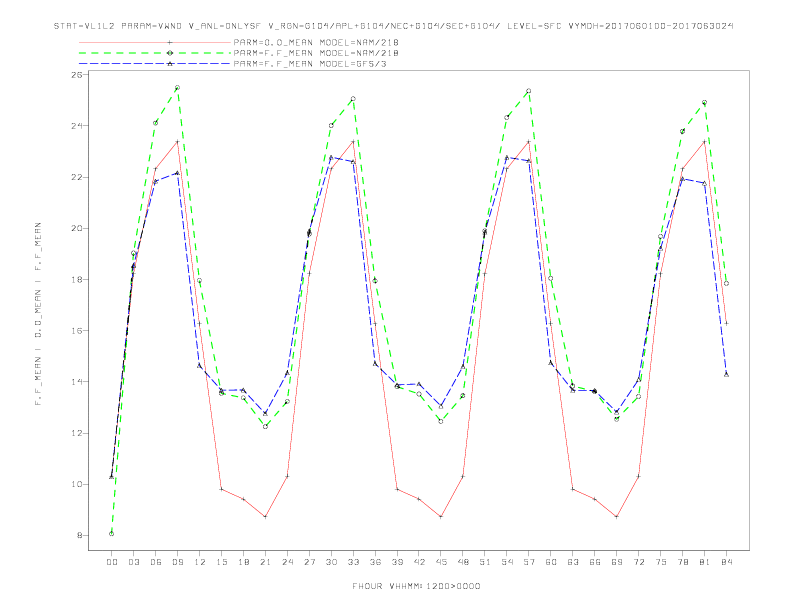Image resolution: width=792 pixels, height=612 pixels.
Task: Click x-axis tick label 15
Action: point(221,562)
